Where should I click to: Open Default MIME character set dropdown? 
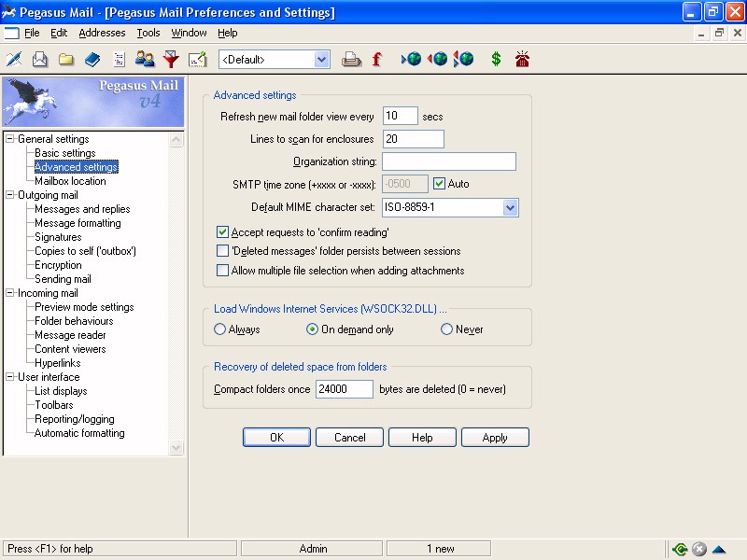pyautogui.click(x=510, y=207)
